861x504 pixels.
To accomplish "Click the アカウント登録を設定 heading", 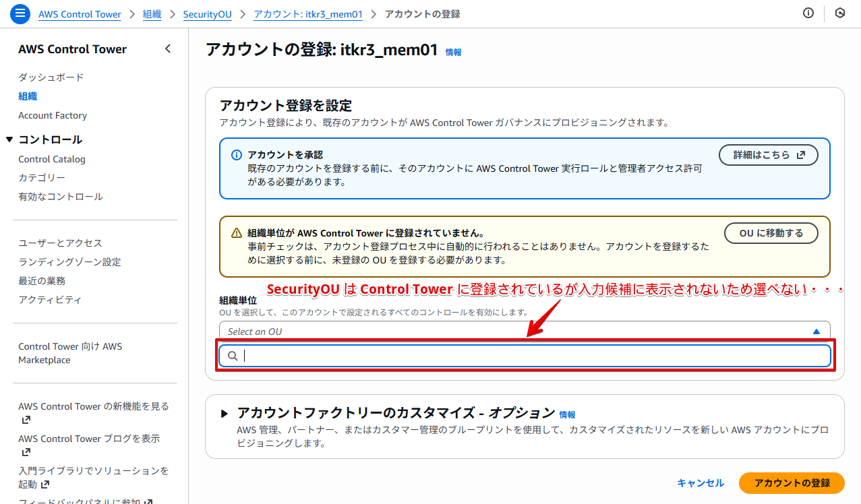I will point(286,106).
